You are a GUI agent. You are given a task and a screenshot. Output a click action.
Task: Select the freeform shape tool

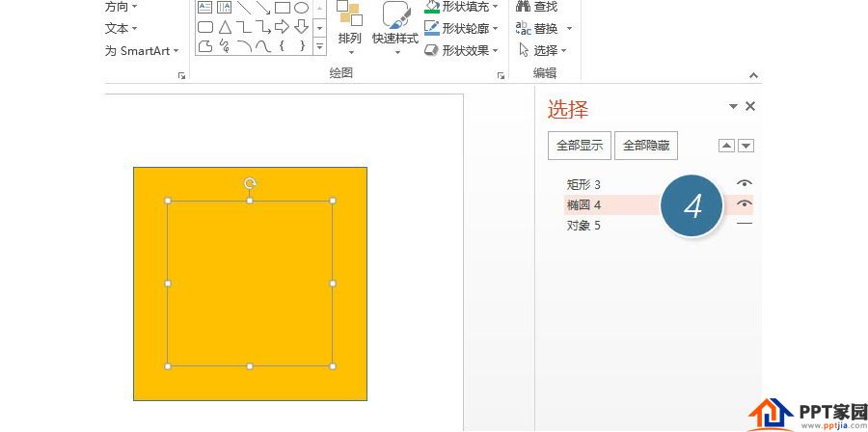click(x=205, y=45)
